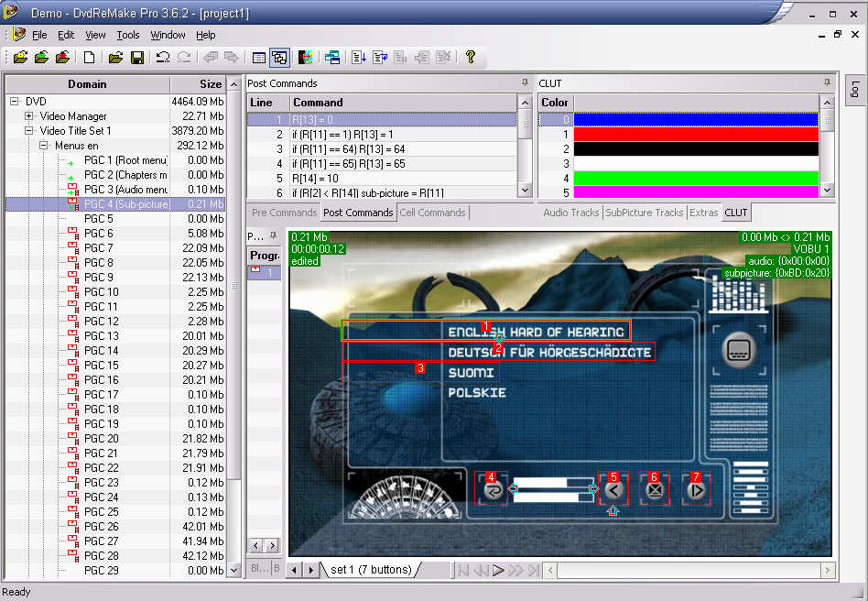Click the red icon next to PGC 10

pos(73,291)
